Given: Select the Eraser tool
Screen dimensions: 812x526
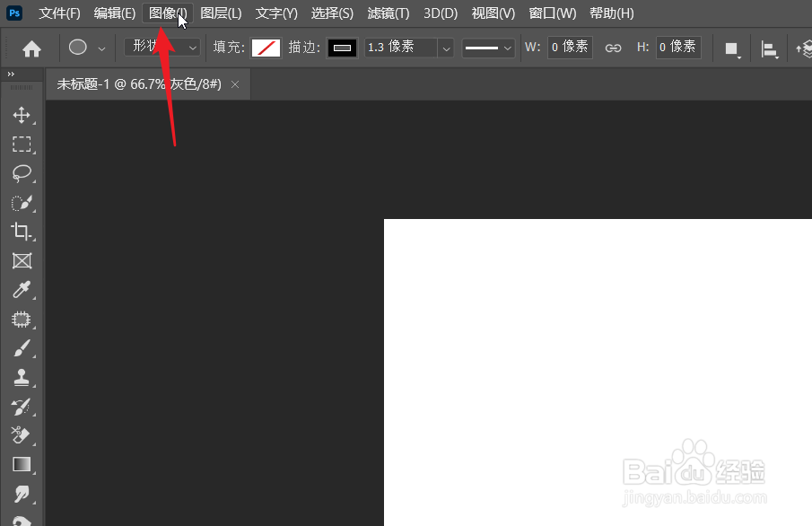Looking at the screenshot, I should click(x=22, y=435).
